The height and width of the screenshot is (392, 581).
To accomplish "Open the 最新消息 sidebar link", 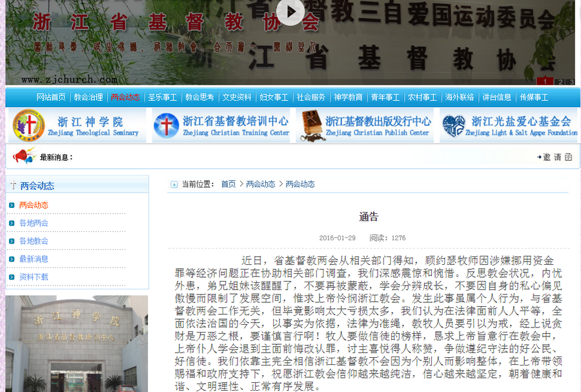I will (34, 259).
